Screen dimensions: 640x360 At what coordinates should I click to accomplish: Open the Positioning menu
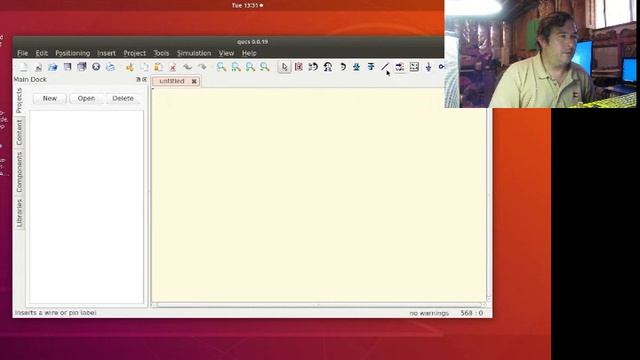[73, 53]
